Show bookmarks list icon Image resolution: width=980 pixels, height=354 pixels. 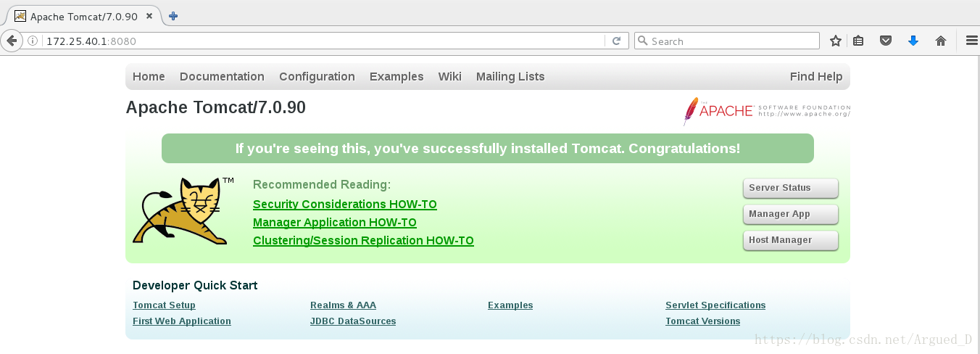(x=858, y=41)
